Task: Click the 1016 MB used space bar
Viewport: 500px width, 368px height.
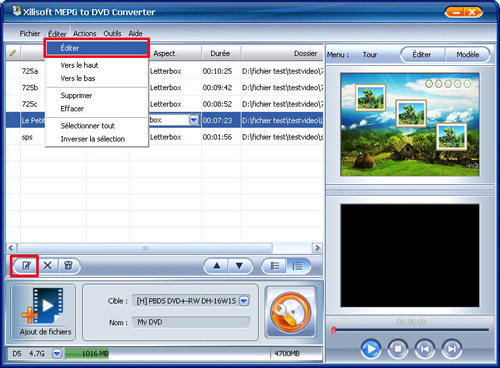Action: pos(87,353)
